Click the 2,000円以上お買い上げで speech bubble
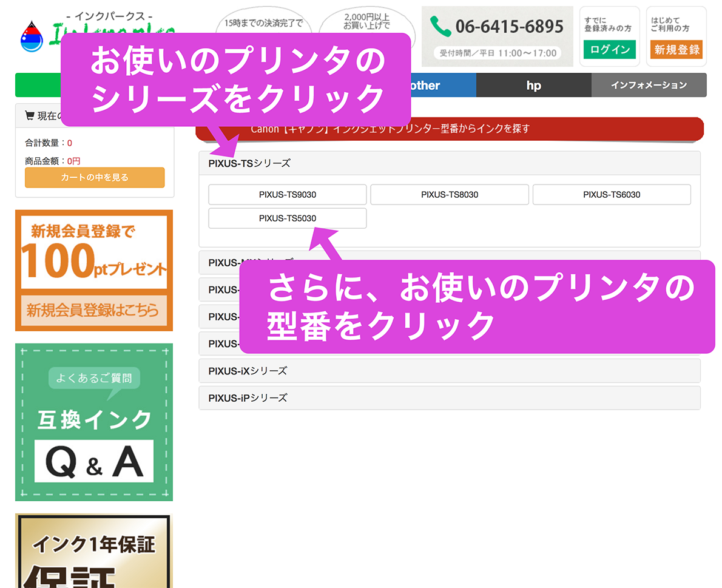This screenshot has height=588, width=722. point(366,21)
